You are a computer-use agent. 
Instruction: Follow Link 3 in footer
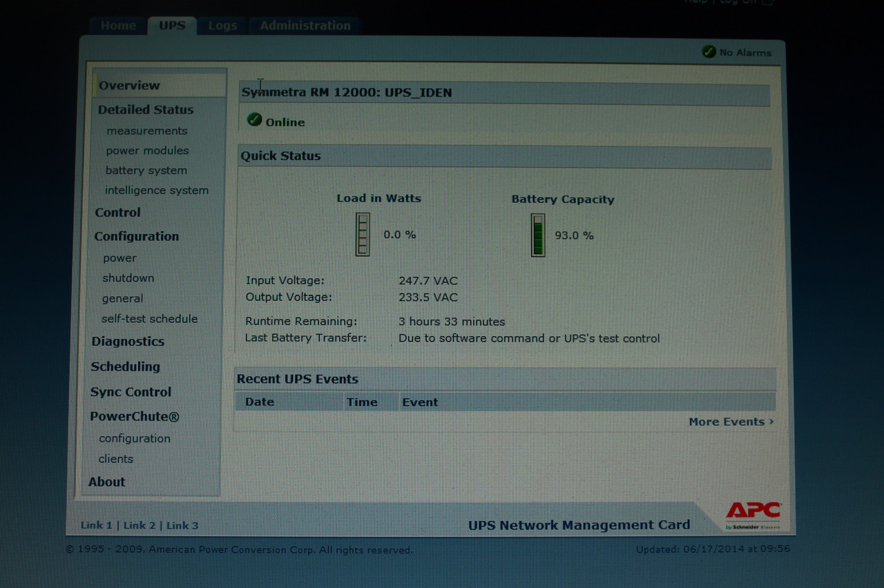coord(182,525)
